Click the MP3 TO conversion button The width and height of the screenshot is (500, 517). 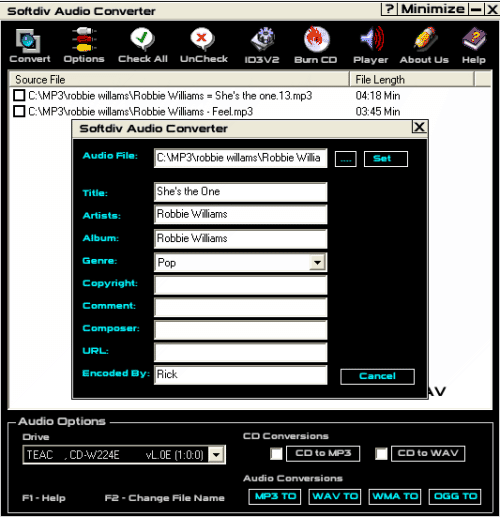(x=275, y=497)
